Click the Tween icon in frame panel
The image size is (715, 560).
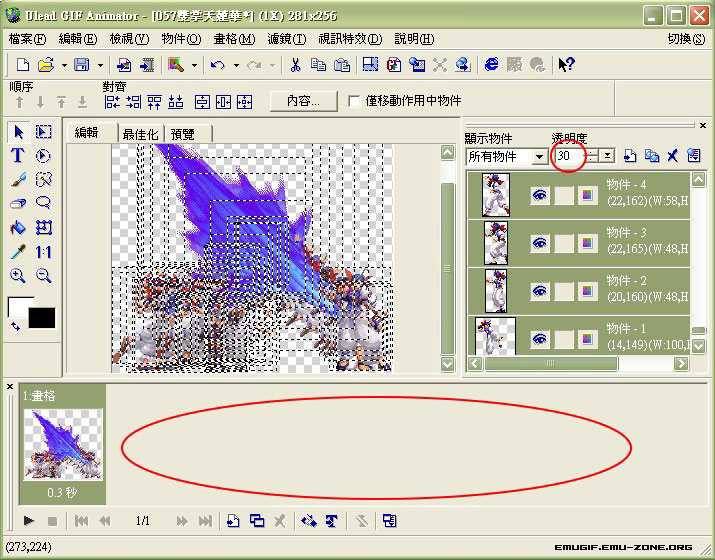pyautogui.click(x=309, y=521)
